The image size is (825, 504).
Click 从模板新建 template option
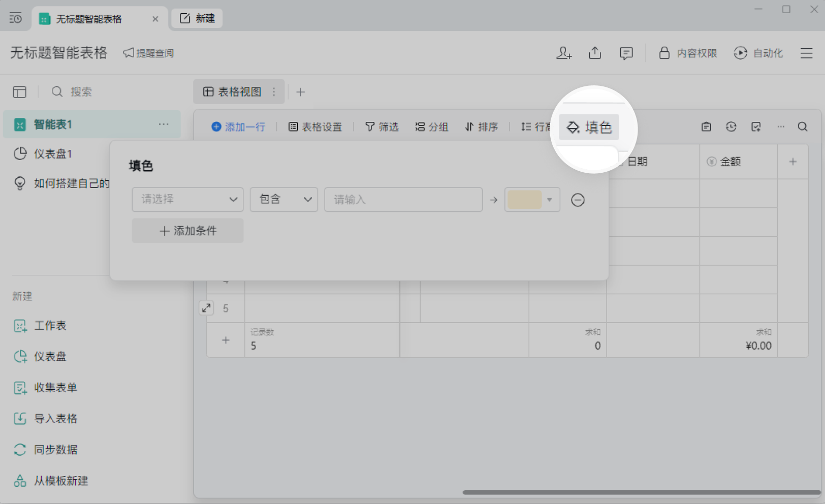pyautogui.click(x=51, y=481)
